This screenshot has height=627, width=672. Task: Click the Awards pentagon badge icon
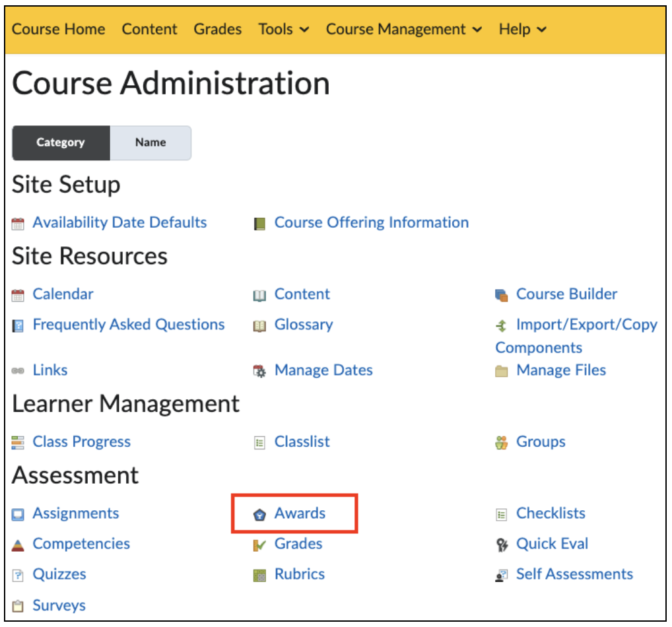(259, 514)
